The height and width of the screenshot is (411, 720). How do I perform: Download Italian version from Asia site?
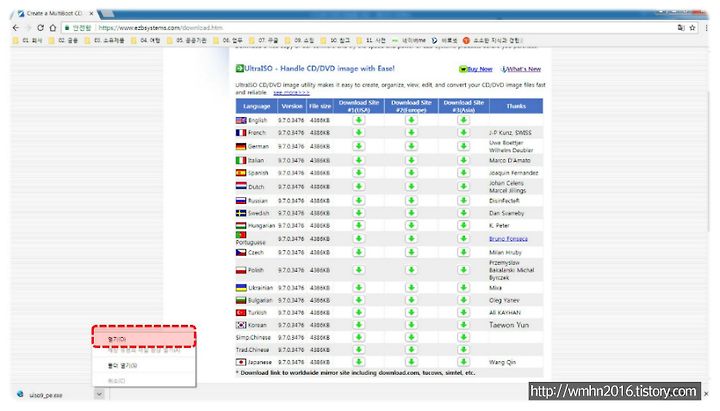[463, 160]
